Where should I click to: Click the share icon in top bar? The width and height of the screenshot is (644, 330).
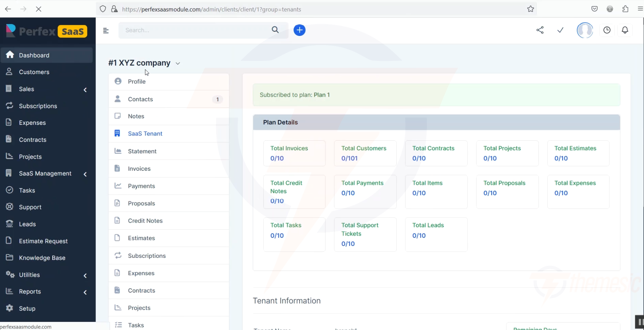point(540,30)
